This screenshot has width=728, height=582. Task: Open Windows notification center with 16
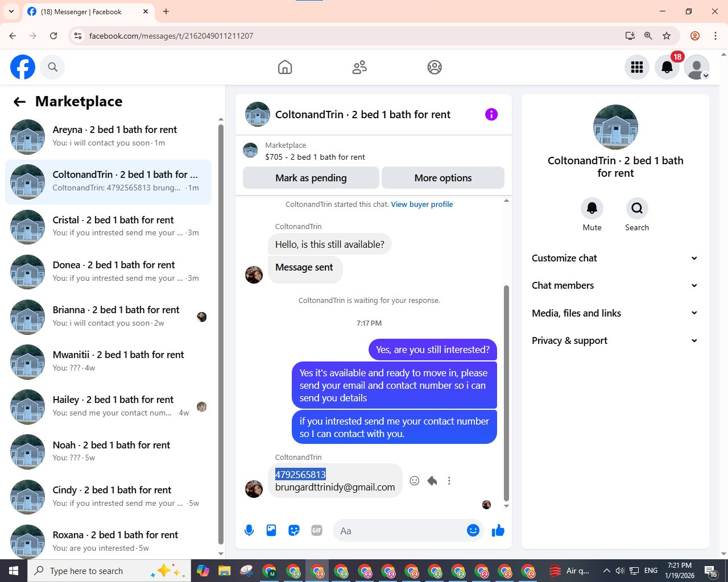(x=710, y=571)
